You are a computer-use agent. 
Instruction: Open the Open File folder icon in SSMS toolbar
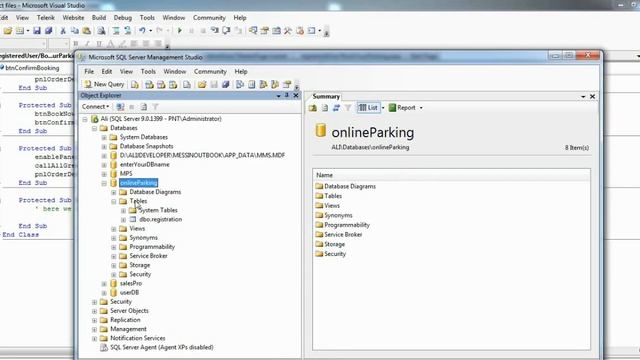click(x=202, y=84)
